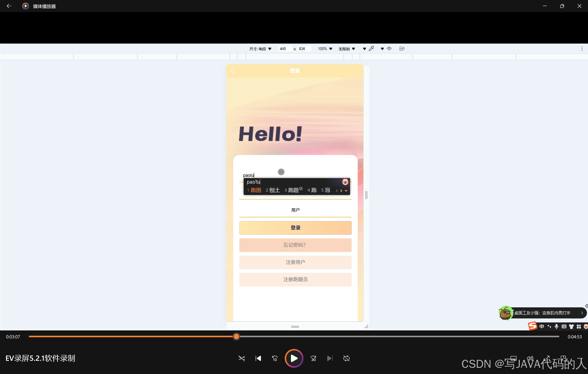Click the width field showing 445
Image resolution: width=588 pixels, height=374 pixels.
tap(285, 49)
